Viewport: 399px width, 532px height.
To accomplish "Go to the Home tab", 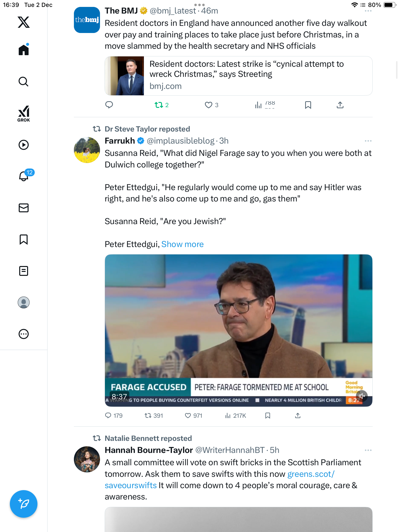I will click(x=24, y=50).
